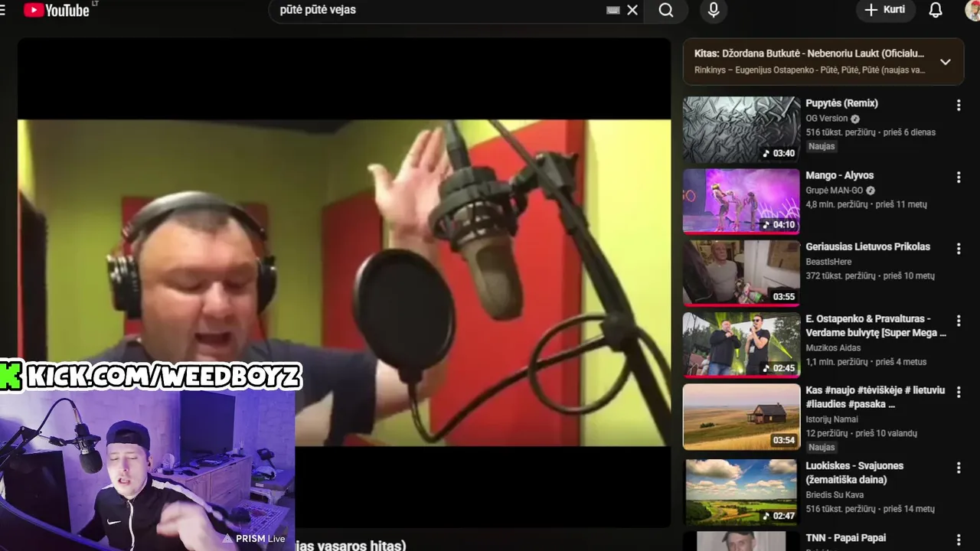Click the title Kas #naujo #tėviškėje

[875, 397]
